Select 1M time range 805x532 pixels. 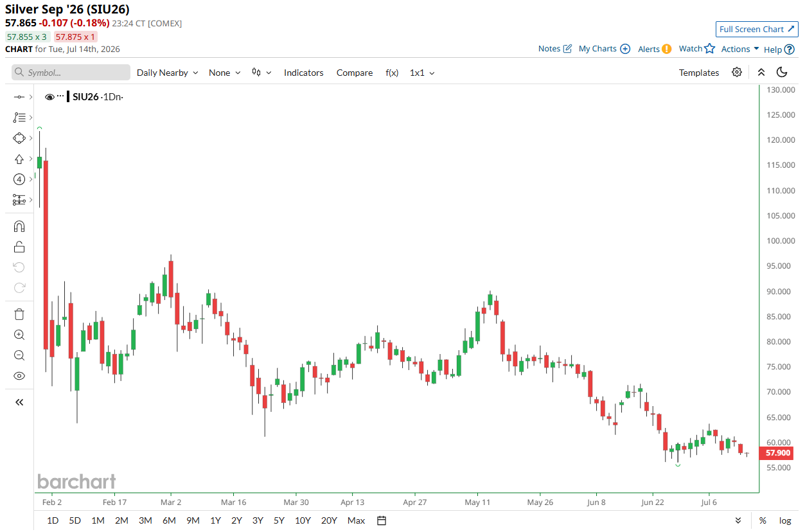pyautogui.click(x=98, y=520)
